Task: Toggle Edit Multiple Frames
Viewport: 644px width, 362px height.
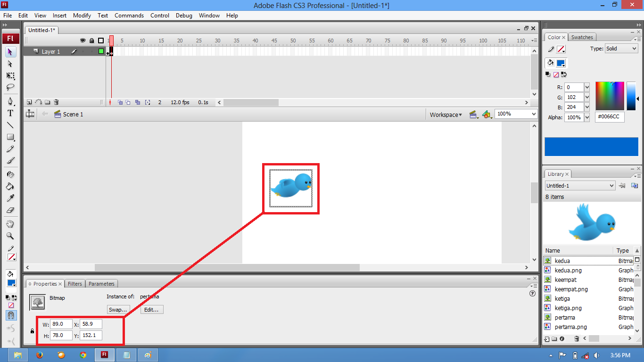Action: [138, 102]
